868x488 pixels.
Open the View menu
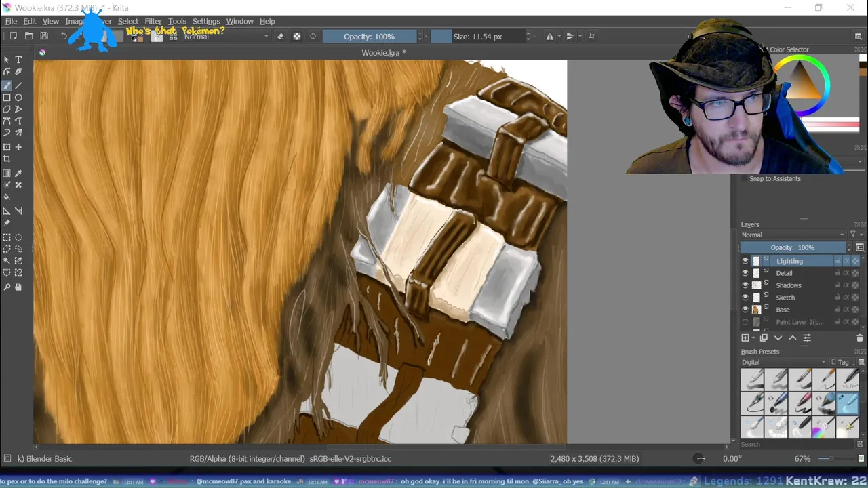[51, 22]
